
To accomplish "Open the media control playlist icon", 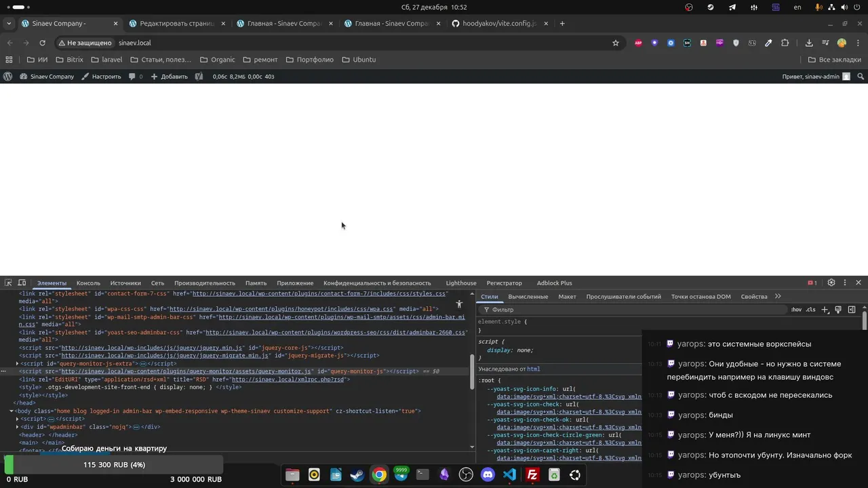I will [x=825, y=43].
